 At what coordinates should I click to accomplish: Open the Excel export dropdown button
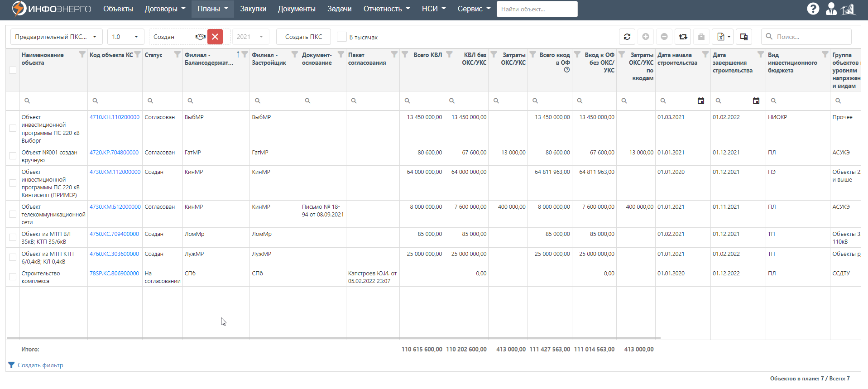point(723,37)
